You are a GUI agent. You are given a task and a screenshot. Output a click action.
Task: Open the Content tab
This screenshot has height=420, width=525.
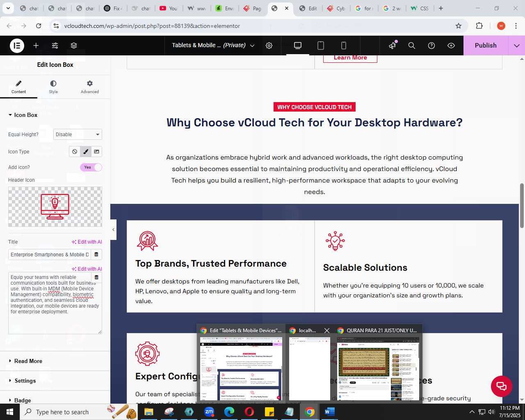18,87
